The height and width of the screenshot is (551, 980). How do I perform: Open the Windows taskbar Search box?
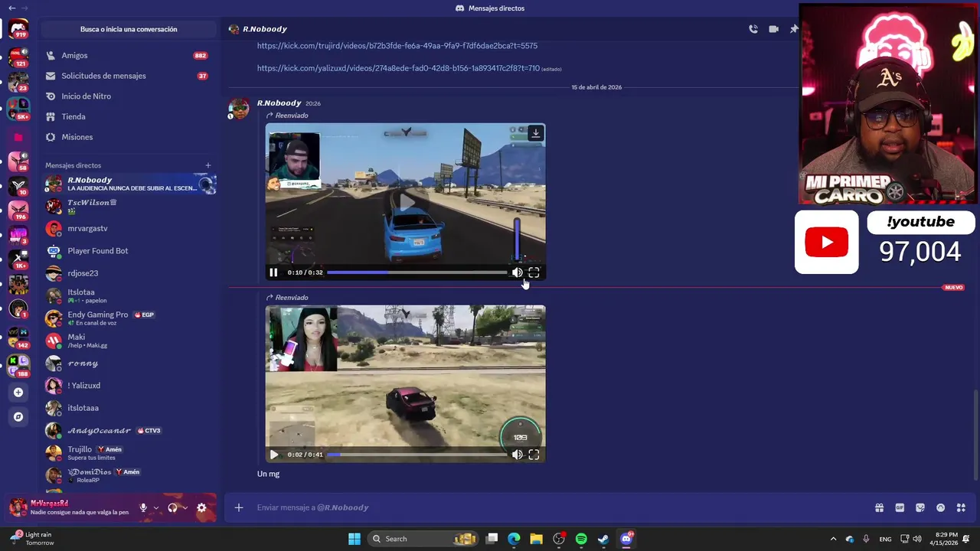pyautogui.click(x=423, y=539)
